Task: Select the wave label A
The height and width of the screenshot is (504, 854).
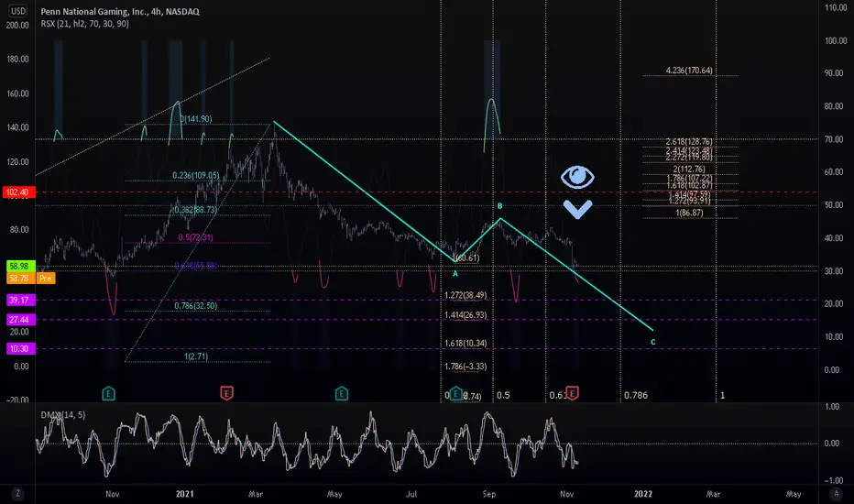Action: 455,274
